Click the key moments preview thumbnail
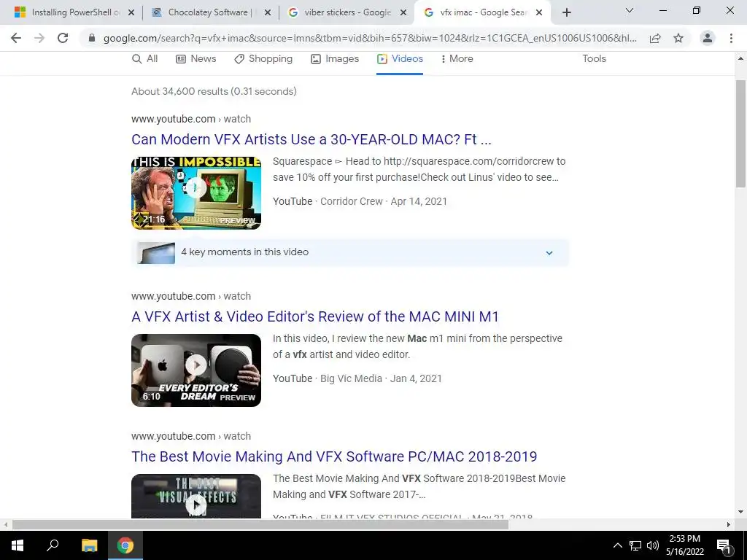This screenshot has width=747, height=560. click(156, 252)
